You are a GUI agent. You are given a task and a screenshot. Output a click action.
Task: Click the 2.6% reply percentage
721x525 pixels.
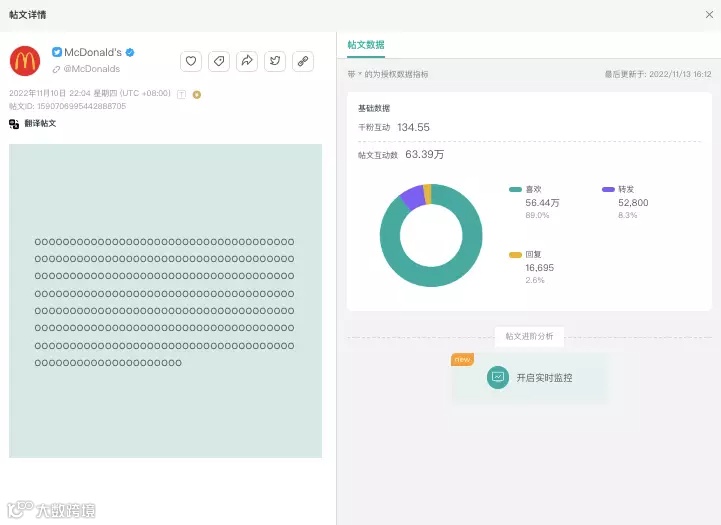pyautogui.click(x=535, y=280)
